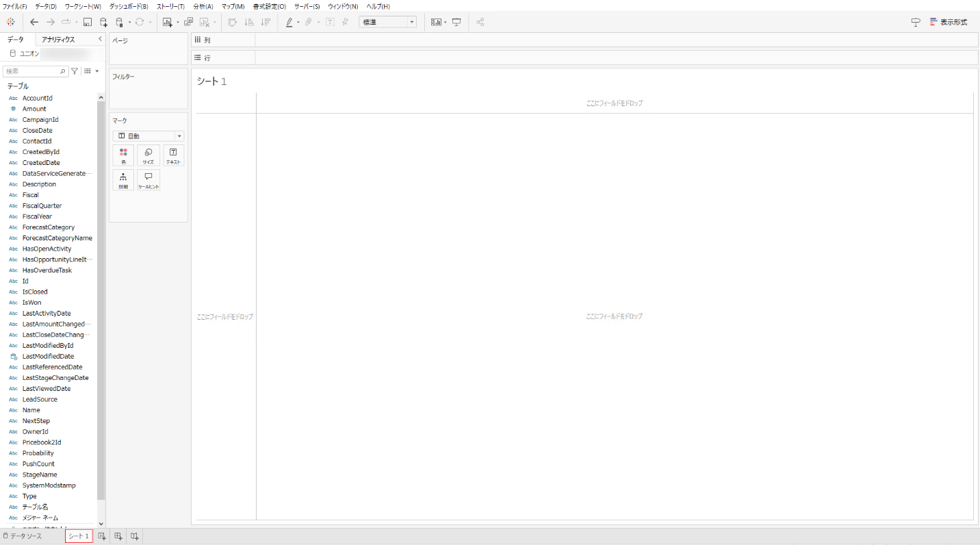Switch to the アナリティクス tab
The width and height of the screenshot is (980, 545).
[x=58, y=40]
